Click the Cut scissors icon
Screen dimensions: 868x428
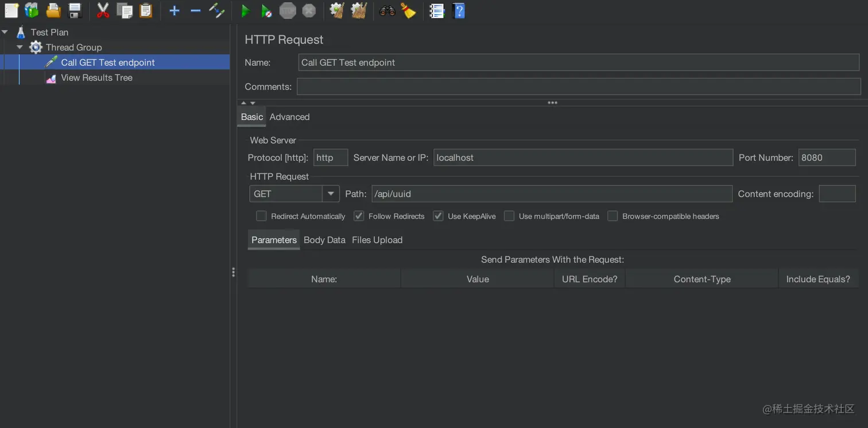coord(103,10)
